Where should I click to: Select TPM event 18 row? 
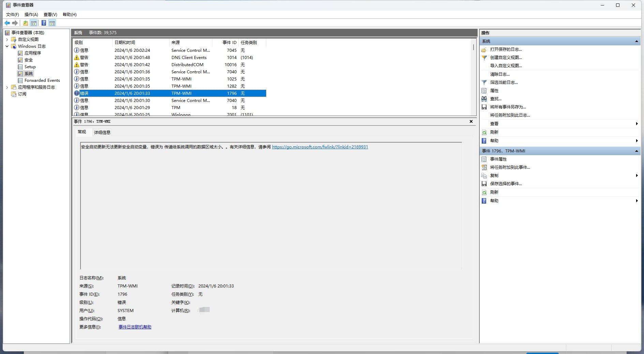coord(169,107)
